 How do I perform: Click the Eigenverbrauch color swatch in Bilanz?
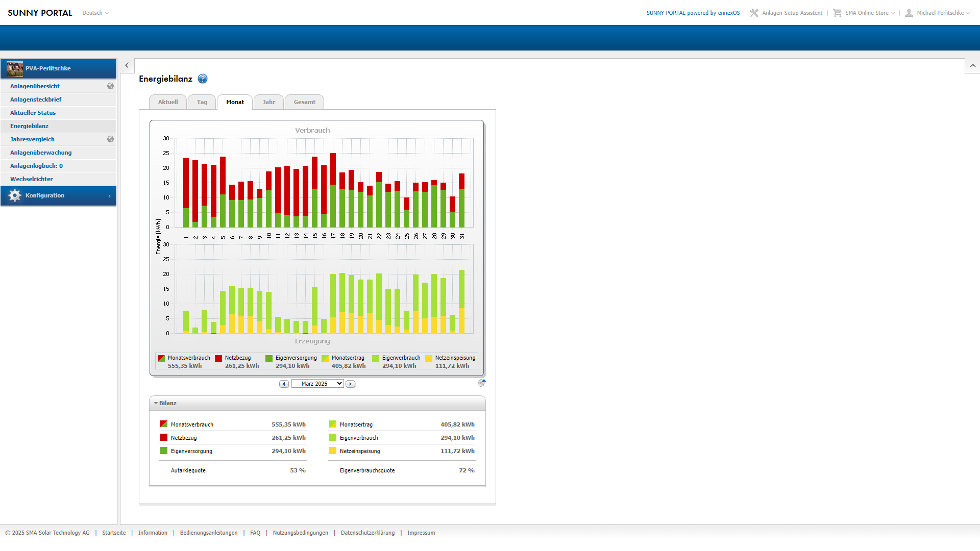tap(333, 438)
